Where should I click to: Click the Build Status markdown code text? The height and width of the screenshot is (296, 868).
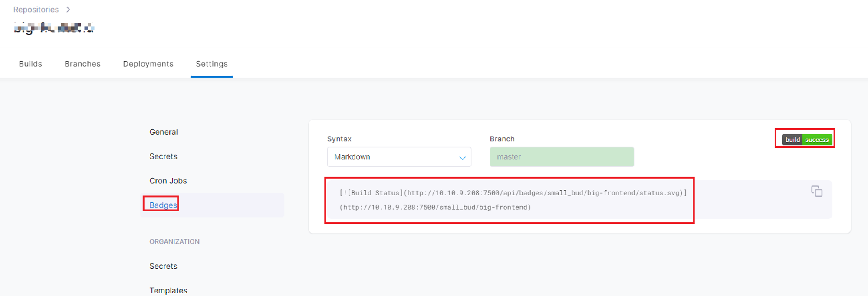click(x=513, y=200)
